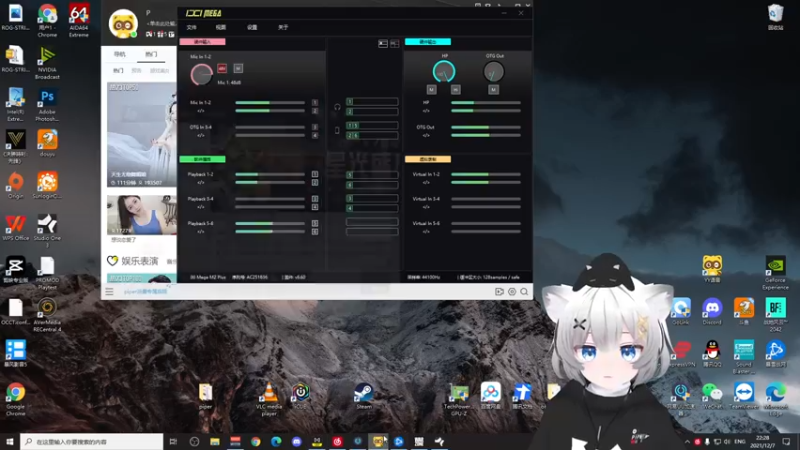Open GeForce Experience desktop shortcut
Screen dimensions: 800x450
(x=775, y=273)
